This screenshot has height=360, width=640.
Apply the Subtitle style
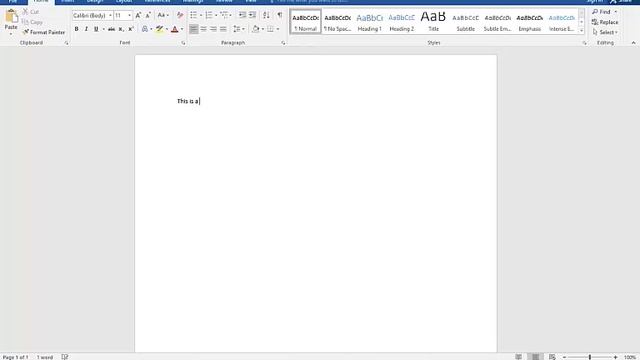click(465, 22)
